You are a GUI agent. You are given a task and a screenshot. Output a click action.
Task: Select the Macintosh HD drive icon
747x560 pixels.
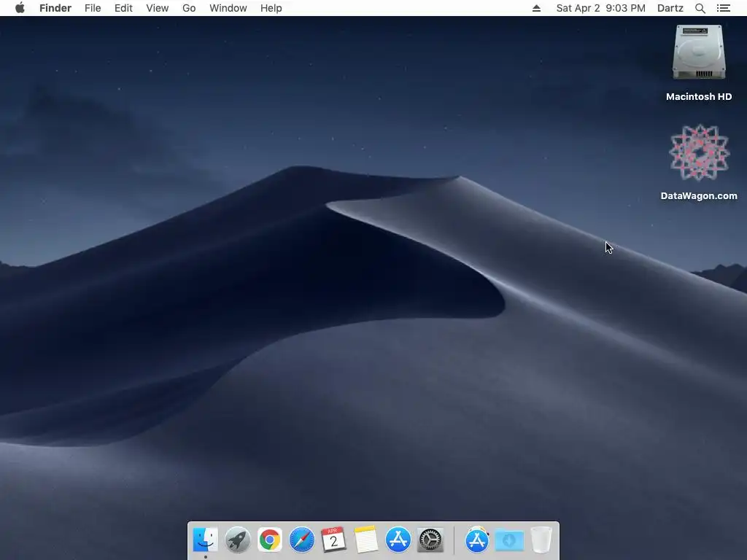pyautogui.click(x=699, y=52)
